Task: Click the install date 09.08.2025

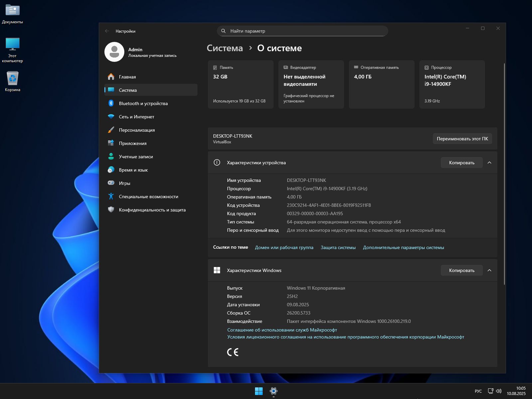Action: click(298, 305)
